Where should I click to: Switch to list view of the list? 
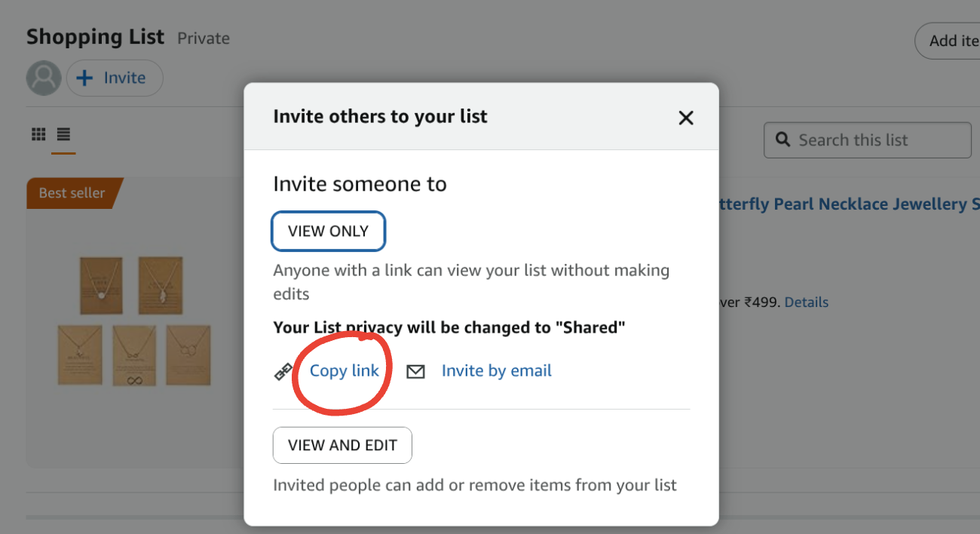(63, 133)
